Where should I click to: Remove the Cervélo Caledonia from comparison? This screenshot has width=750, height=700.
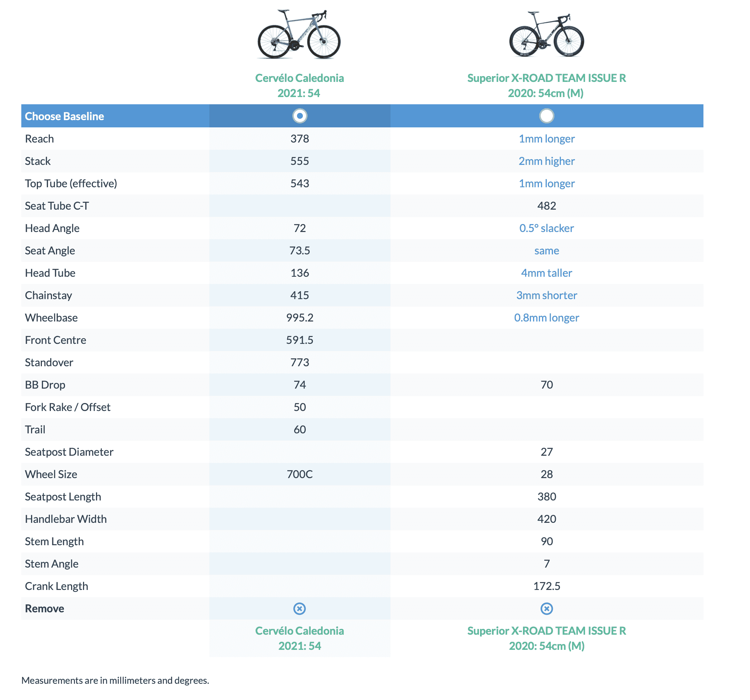[x=300, y=608]
